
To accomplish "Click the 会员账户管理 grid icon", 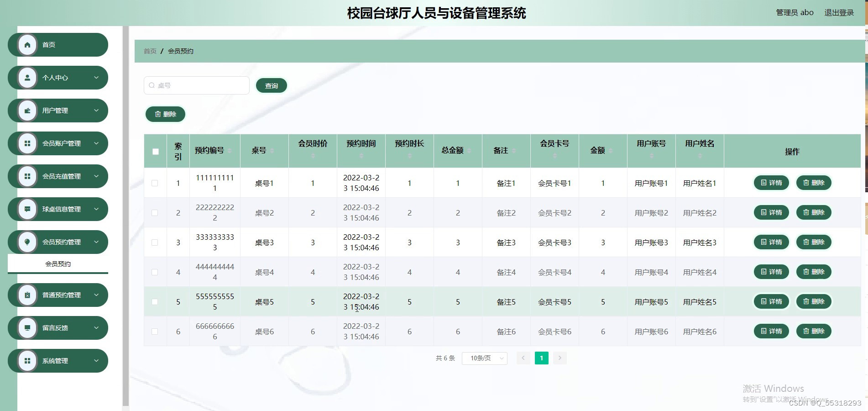I will click(x=26, y=143).
